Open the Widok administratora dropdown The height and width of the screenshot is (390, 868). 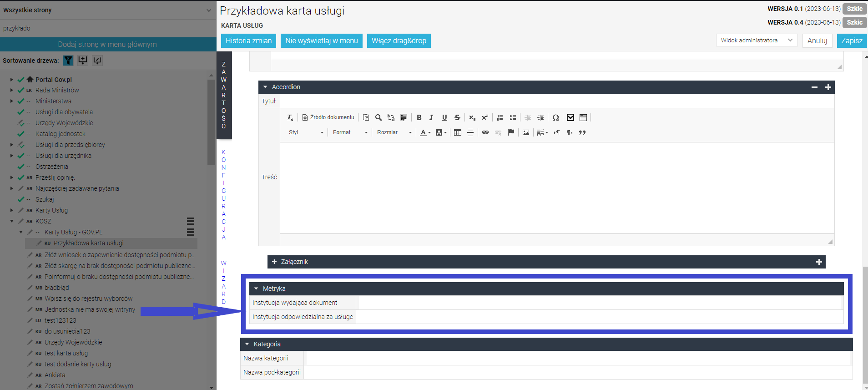pos(757,40)
